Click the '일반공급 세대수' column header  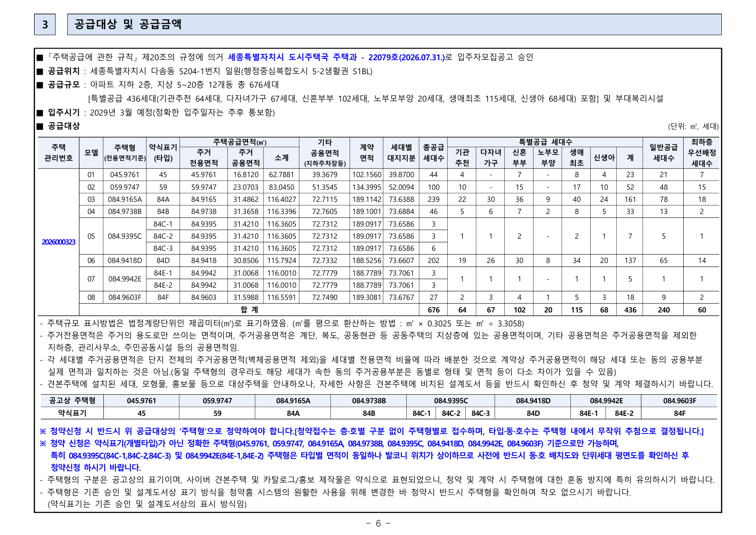pos(663,153)
